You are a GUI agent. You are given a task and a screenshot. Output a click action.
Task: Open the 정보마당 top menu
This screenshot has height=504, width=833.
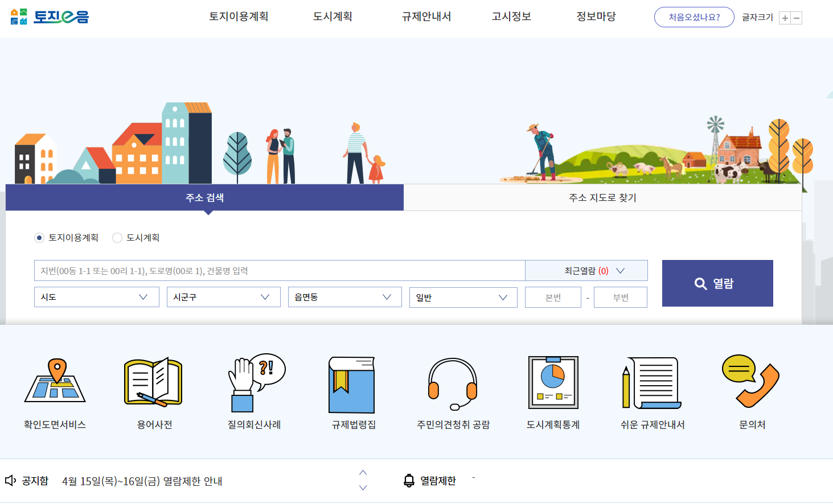click(596, 16)
